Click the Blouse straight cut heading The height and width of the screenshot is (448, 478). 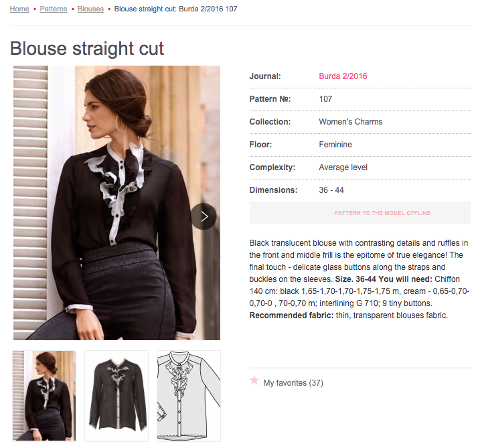pyautogui.click(x=87, y=48)
